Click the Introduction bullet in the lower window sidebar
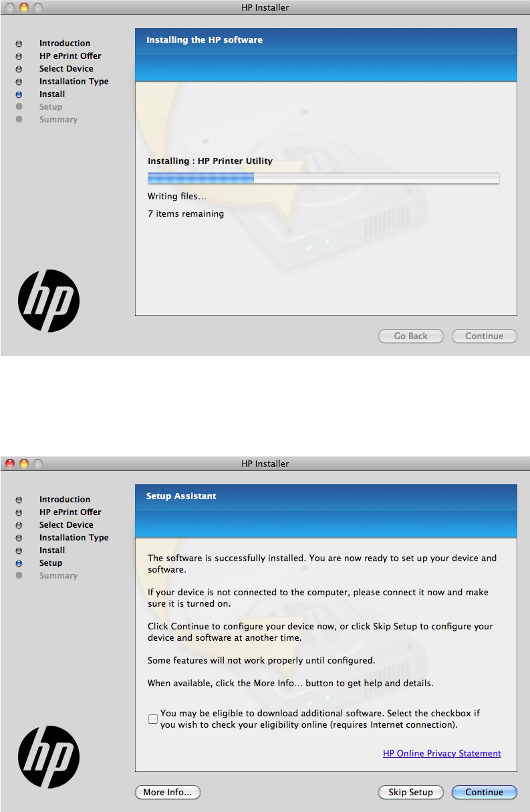The width and height of the screenshot is (530, 812). point(19,500)
